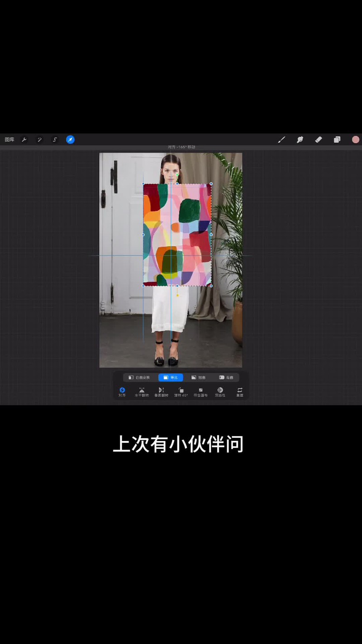Screen dimensions: 362x644
Task: Open the Gallery (图库)
Action: tap(10, 139)
